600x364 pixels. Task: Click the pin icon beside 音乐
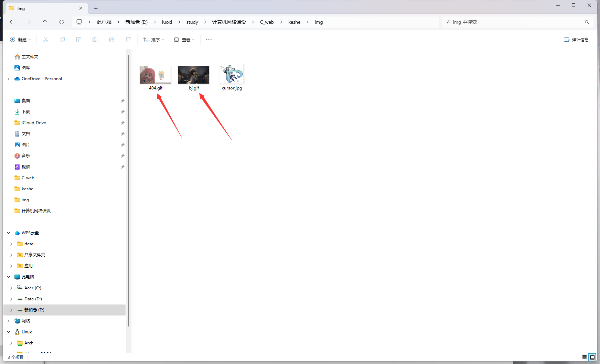[x=122, y=156]
